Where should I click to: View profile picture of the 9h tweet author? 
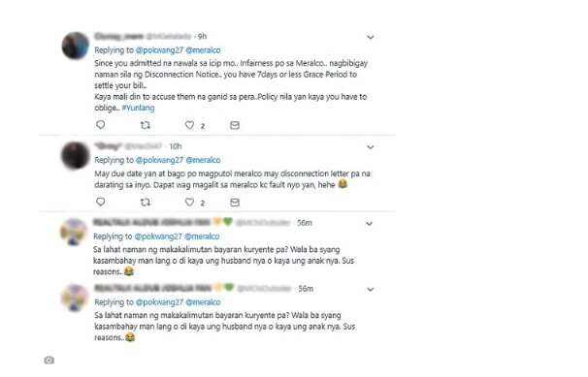click(76, 46)
